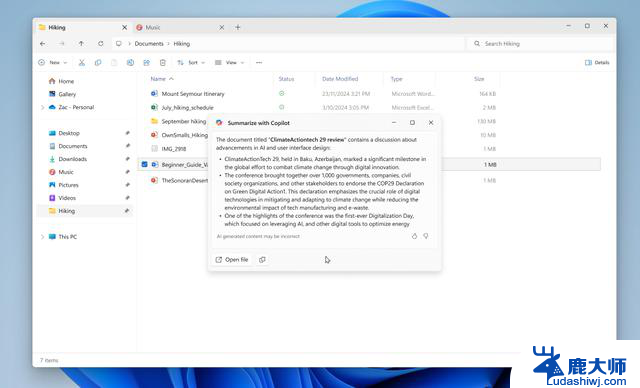Refresh the Hiking folder view
The image size is (640, 388).
(x=100, y=44)
